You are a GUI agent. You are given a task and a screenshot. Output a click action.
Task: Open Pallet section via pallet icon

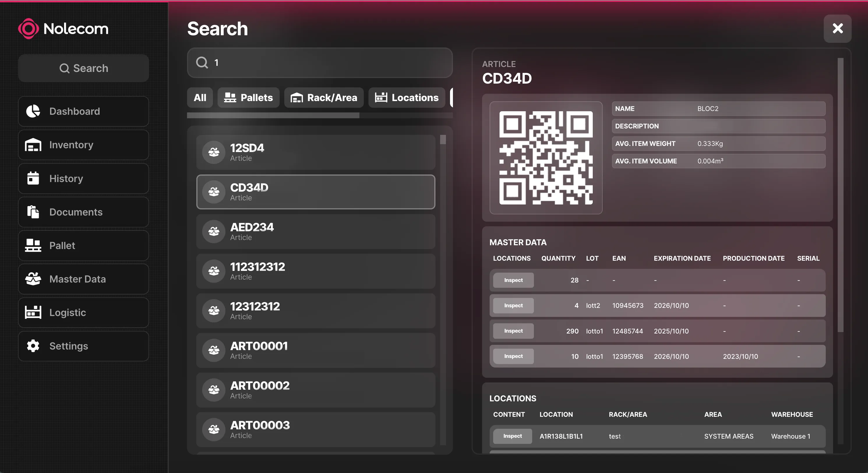[33, 245]
